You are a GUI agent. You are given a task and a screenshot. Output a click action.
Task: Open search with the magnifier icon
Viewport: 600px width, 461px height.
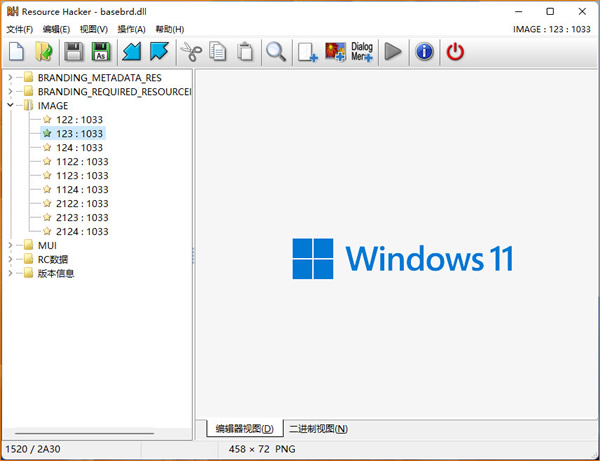pos(276,52)
